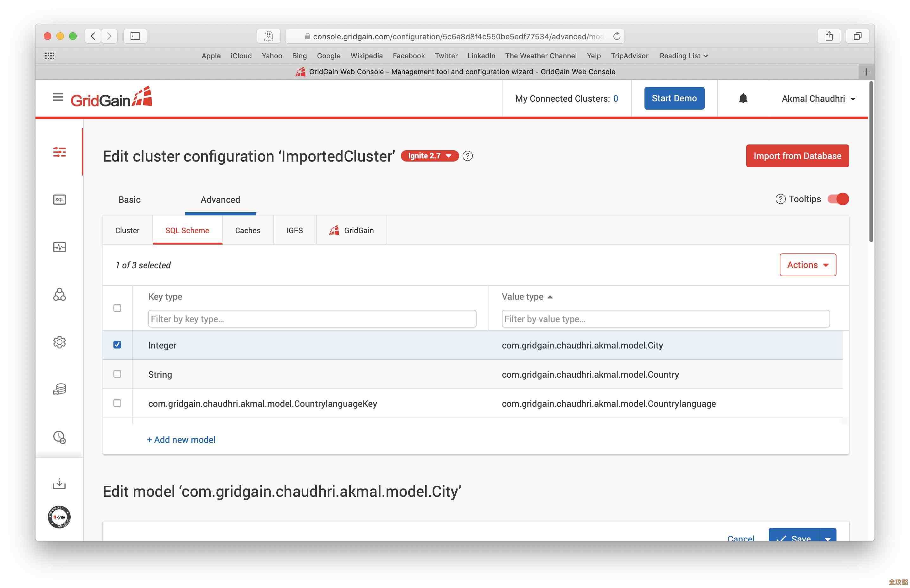This screenshot has width=910, height=588.
Task: Click the Add new model link
Action: point(181,439)
